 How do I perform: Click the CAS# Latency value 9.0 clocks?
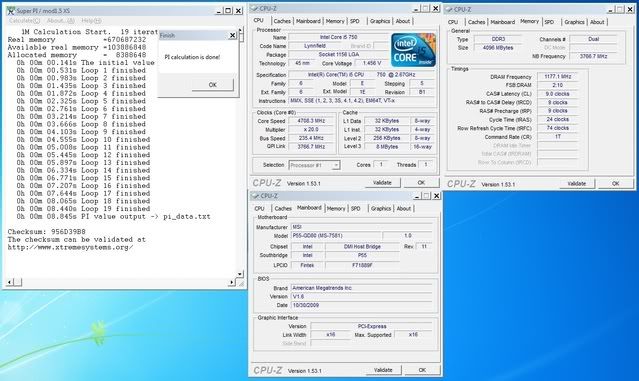pyautogui.click(x=557, y=94)
